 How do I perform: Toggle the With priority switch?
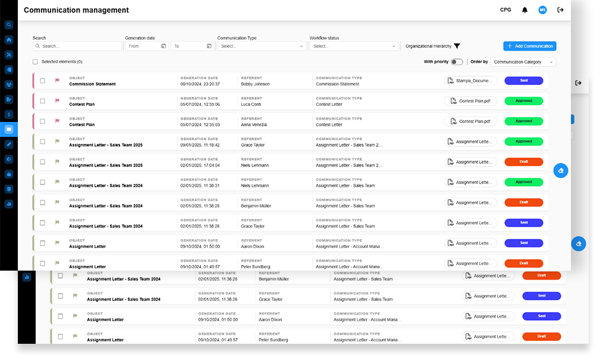point(457,62)
